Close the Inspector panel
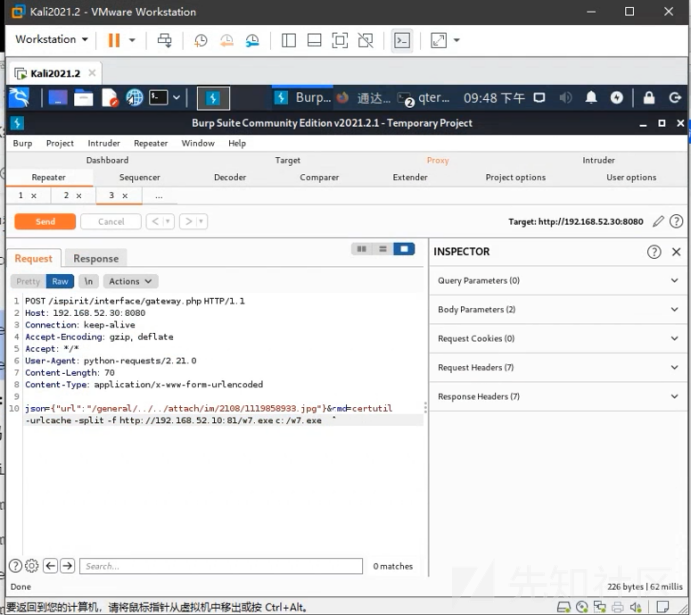Image resolution: width=692 pixels, height=615 pixels. pos(676,252)
